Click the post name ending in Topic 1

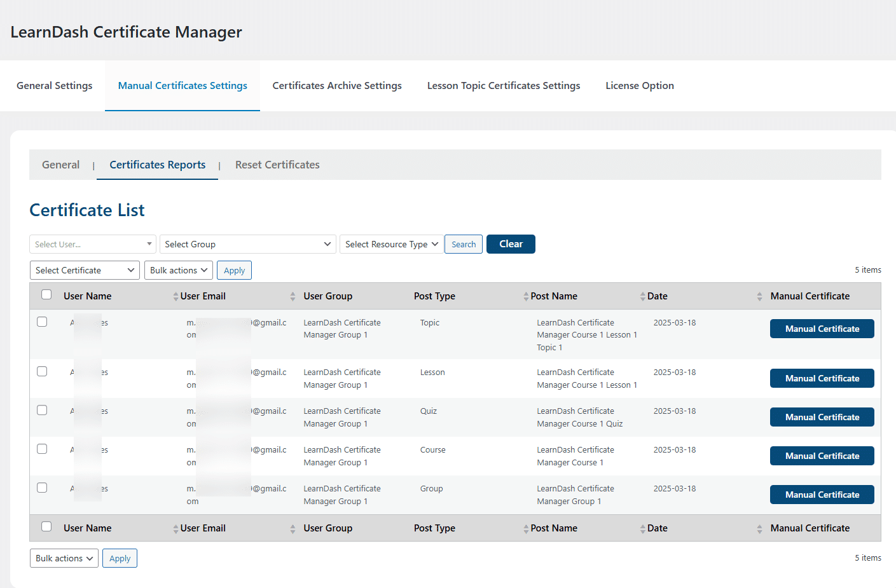pos(587,335)
